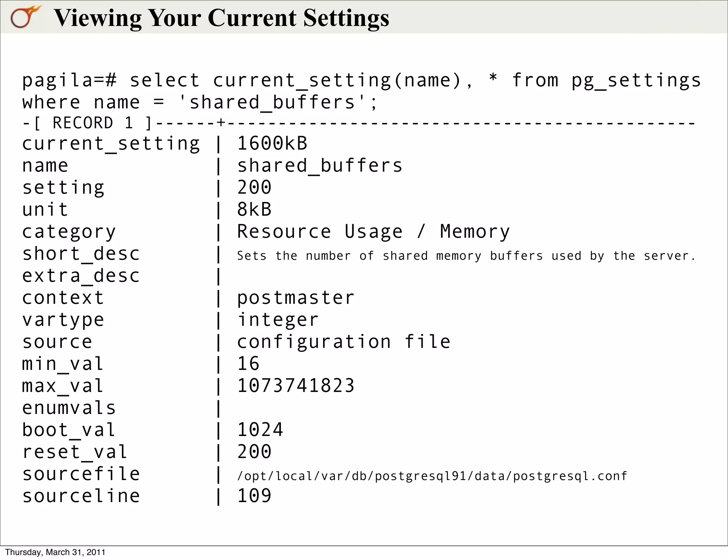Click the short_desc description sentence
This screenshot has height=560, width=728.
(x=466, y=256)
